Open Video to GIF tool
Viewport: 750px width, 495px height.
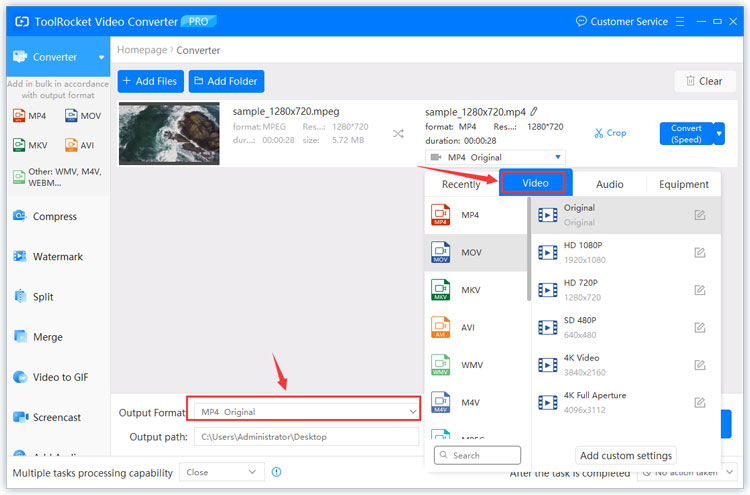pos(51,377)
